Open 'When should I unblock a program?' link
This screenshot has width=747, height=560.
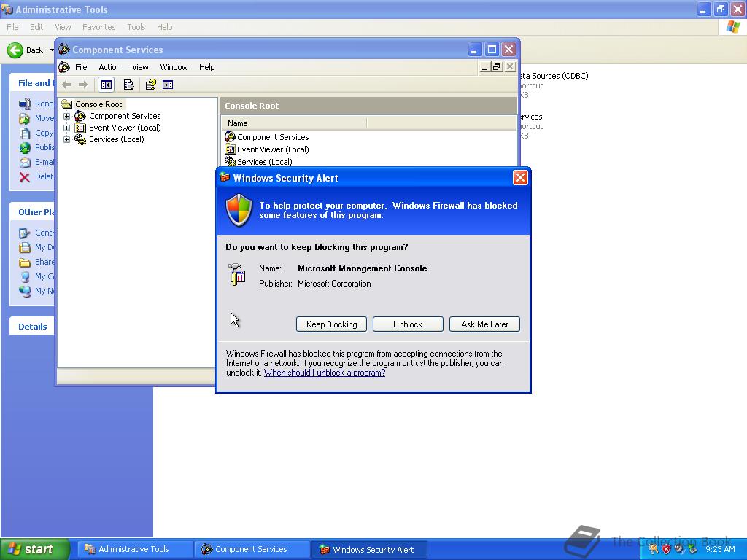pyautogui.click(x=325, y=373)
